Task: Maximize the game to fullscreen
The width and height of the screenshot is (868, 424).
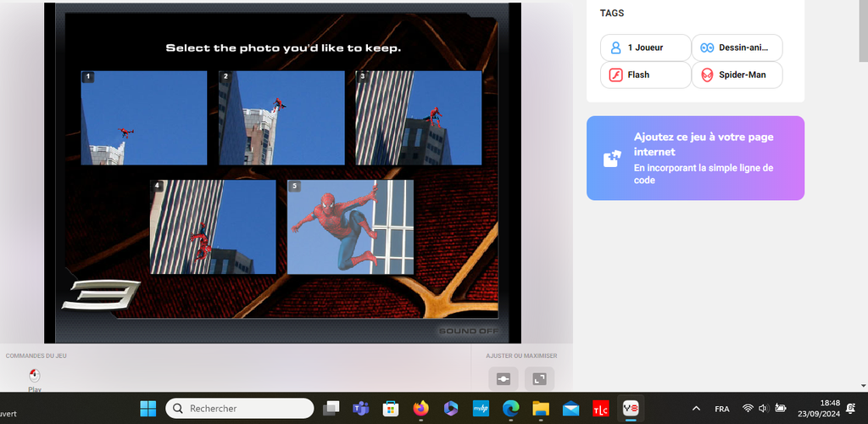Action: pyautogui.click(x=540, y=378)
